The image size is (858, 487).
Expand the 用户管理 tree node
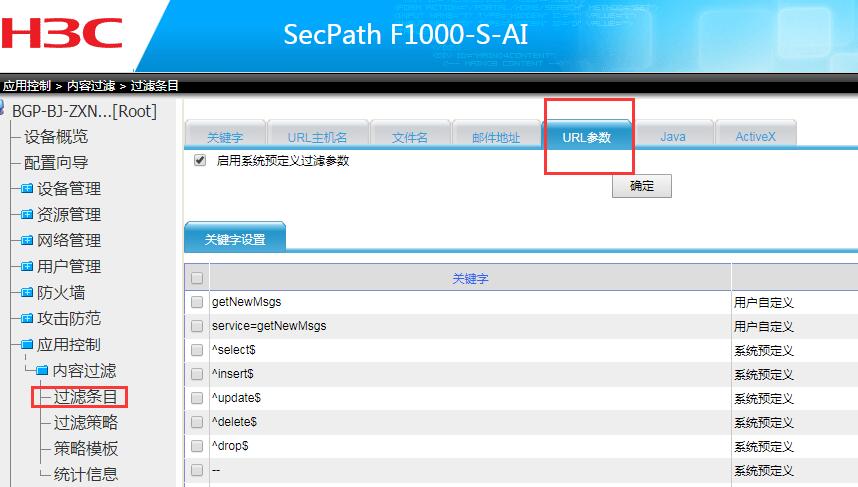(x=26, y=266)
